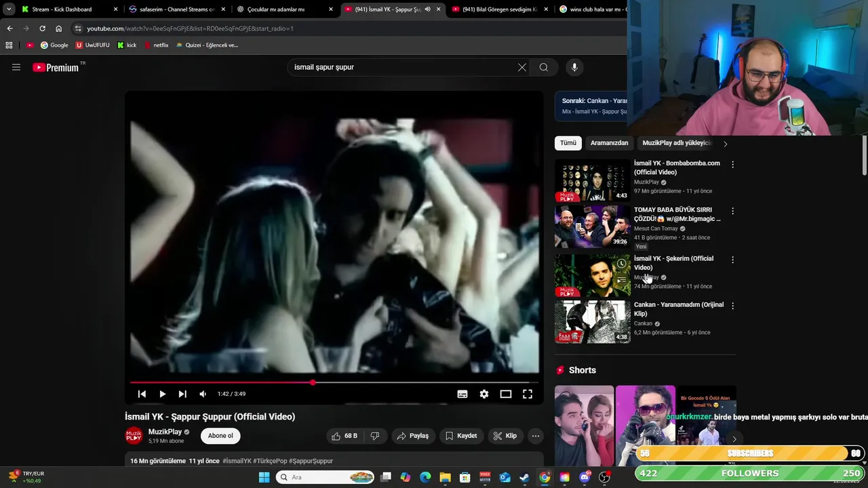Select the Aramanızdan filter chip
Screen dimensions: 868x488
coord(609,143)
